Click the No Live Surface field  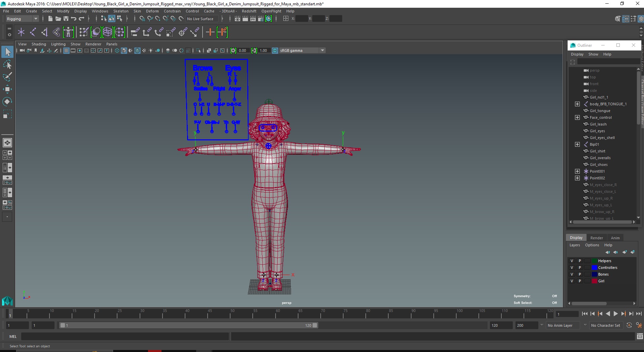[202, 19]
